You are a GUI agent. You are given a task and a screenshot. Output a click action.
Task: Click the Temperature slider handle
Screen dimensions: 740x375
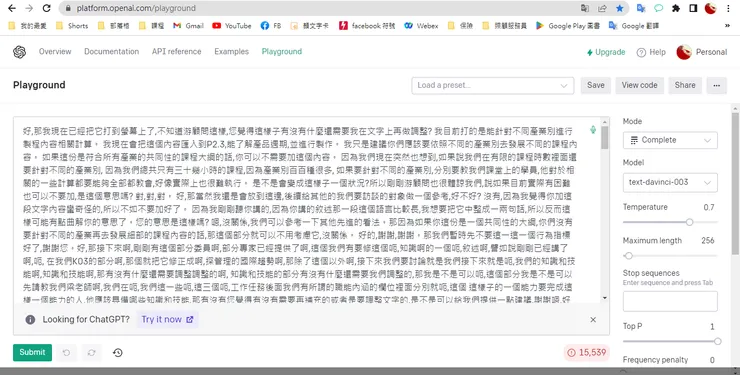pos(690,222)
